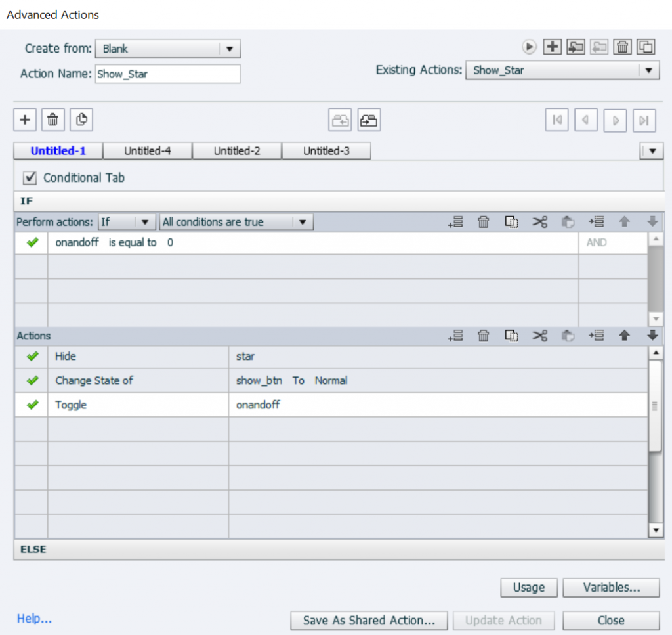Viewport: 672px width, 635px height.
Task: Import a shared action
Action: click(576, 47)
